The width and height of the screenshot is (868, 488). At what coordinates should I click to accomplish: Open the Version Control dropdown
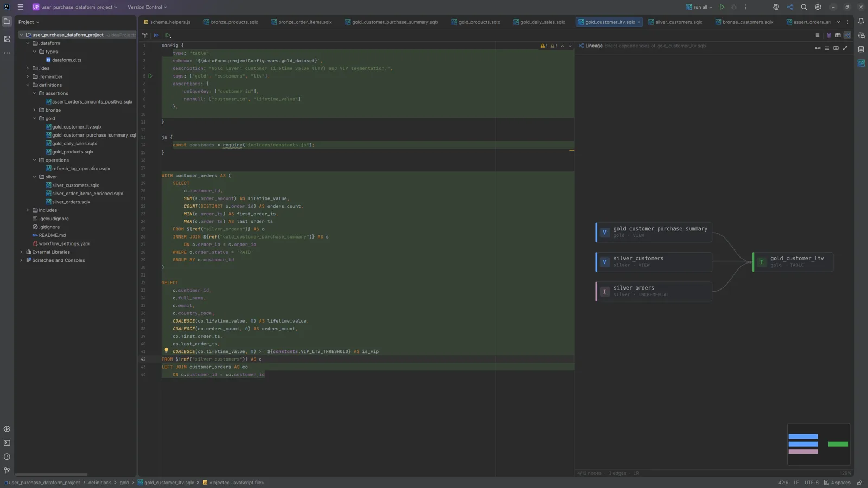click(x=147, y=7)
